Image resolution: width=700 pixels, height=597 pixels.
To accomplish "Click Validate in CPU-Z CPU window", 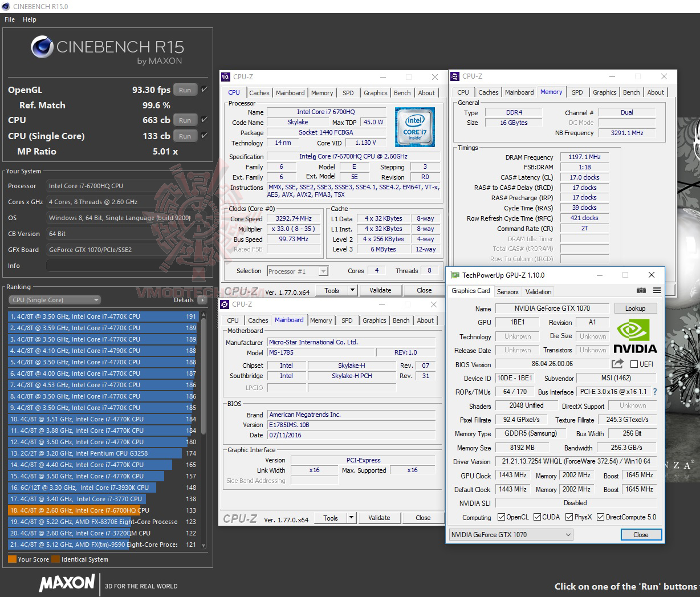I will [380, 290].
